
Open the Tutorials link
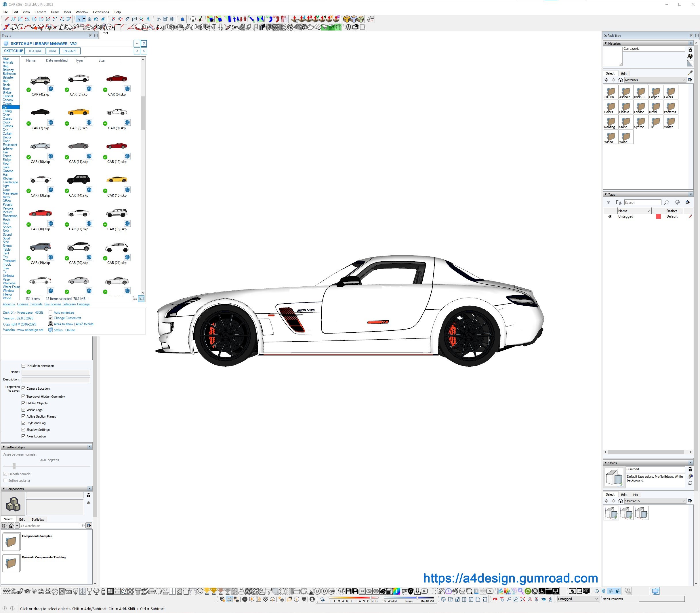tap(36, 304)
